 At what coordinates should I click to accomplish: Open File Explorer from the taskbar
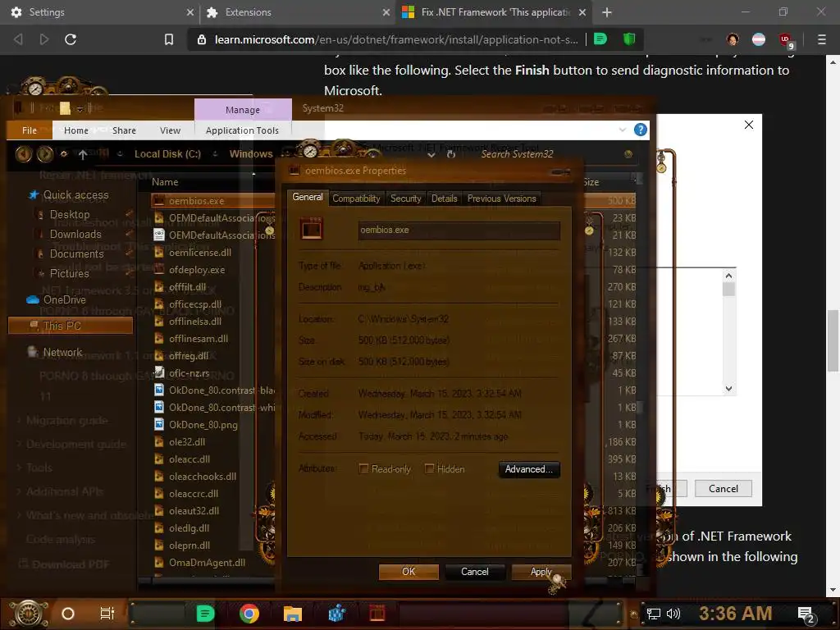coord(293,614)
